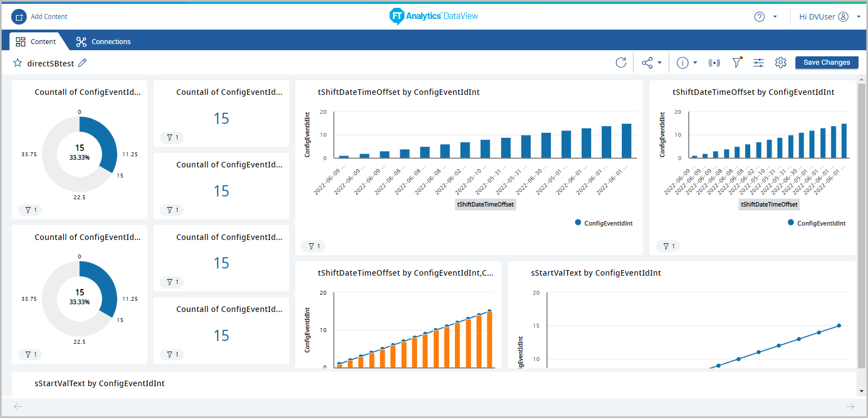
Task: Toggle the favorite star for directSBtest
Action: click(18, 63)
